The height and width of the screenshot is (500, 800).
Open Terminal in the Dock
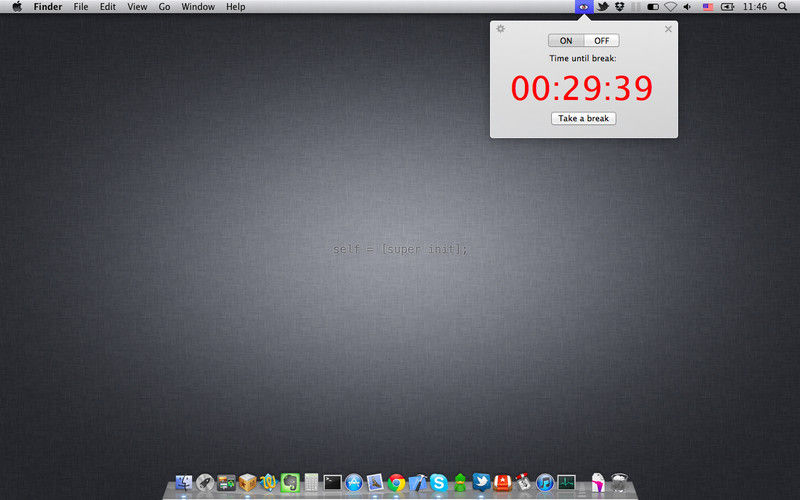pyautogui.click(x=333, y=482)
